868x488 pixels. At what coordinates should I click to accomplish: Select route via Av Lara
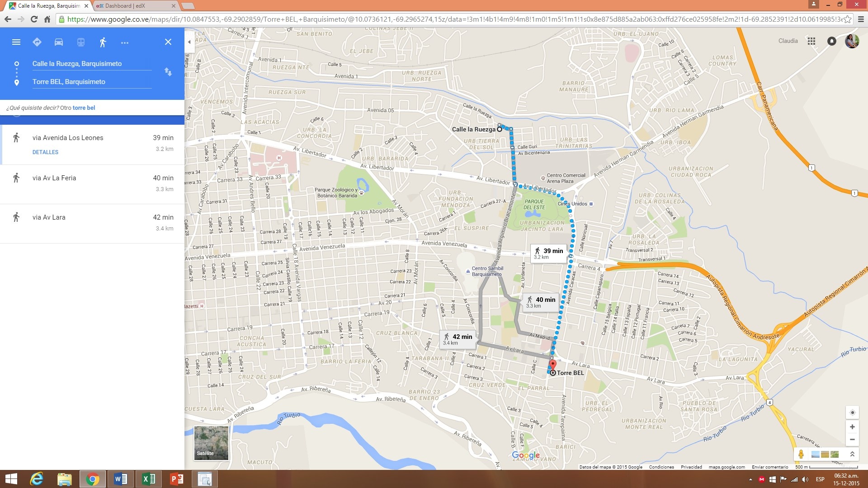pos(92,223)
